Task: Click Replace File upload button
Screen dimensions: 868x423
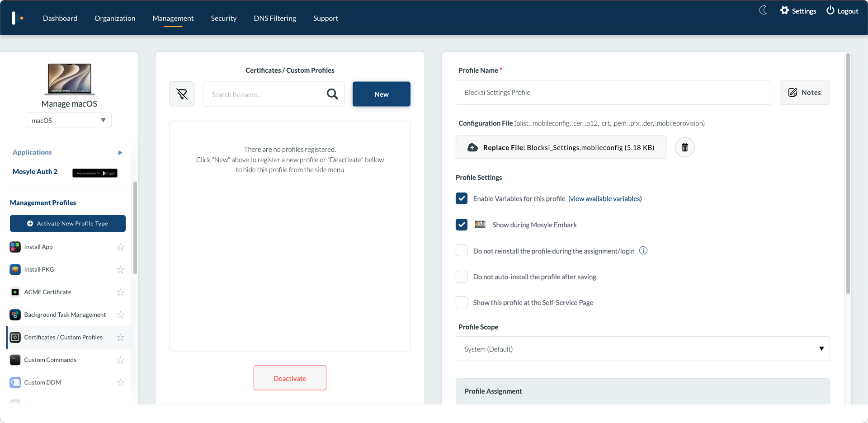Action: click(x=561, y=147)
